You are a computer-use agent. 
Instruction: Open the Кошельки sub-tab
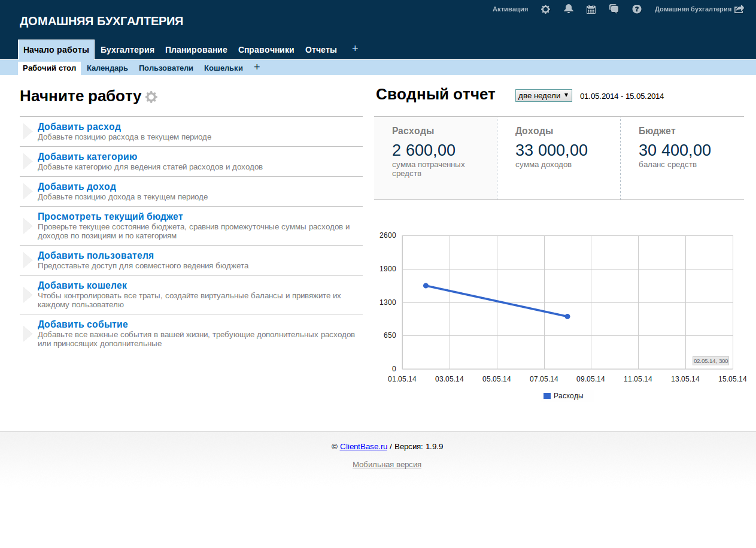point(223,68)
